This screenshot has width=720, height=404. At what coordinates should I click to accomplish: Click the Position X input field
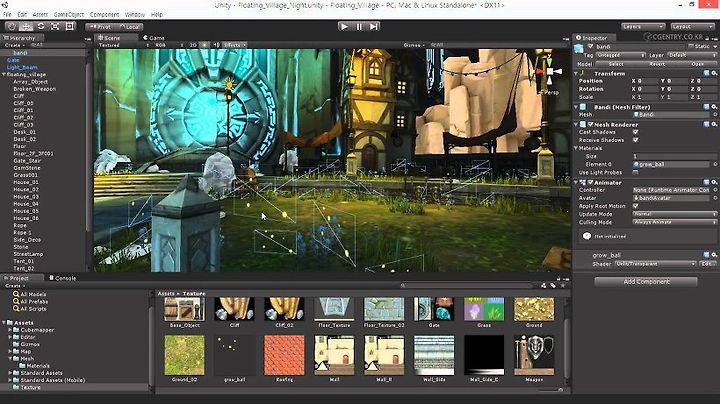coord(647,81)
